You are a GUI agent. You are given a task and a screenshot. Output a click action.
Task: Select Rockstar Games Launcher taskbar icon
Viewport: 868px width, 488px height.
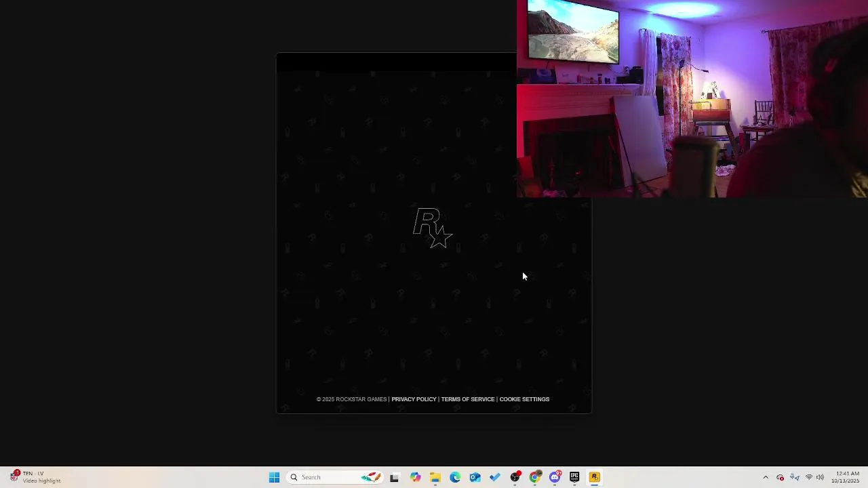pyautogui.click(x=595, y=477)
